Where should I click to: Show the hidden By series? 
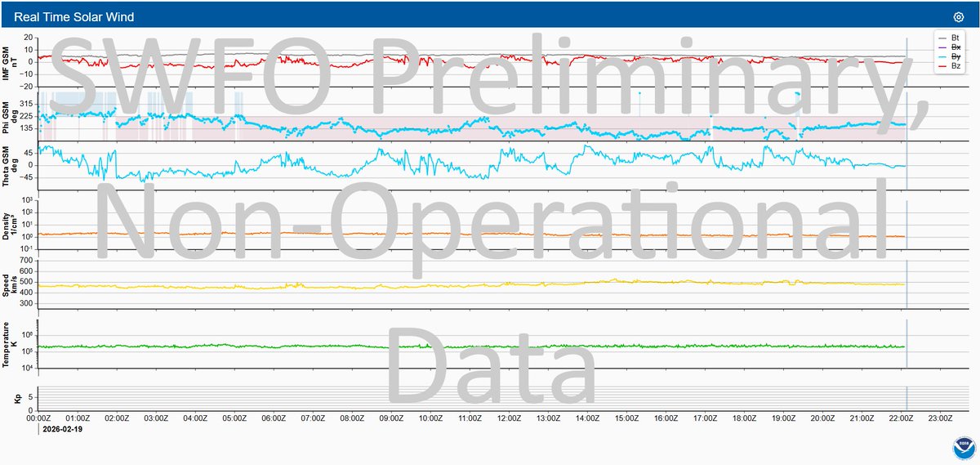point(950,58)
